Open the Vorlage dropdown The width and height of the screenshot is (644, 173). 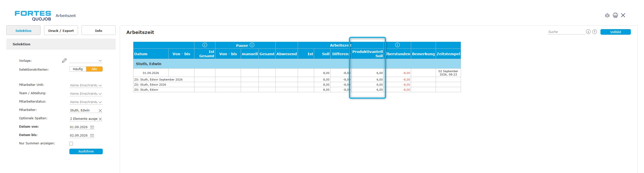click(86, 61)
